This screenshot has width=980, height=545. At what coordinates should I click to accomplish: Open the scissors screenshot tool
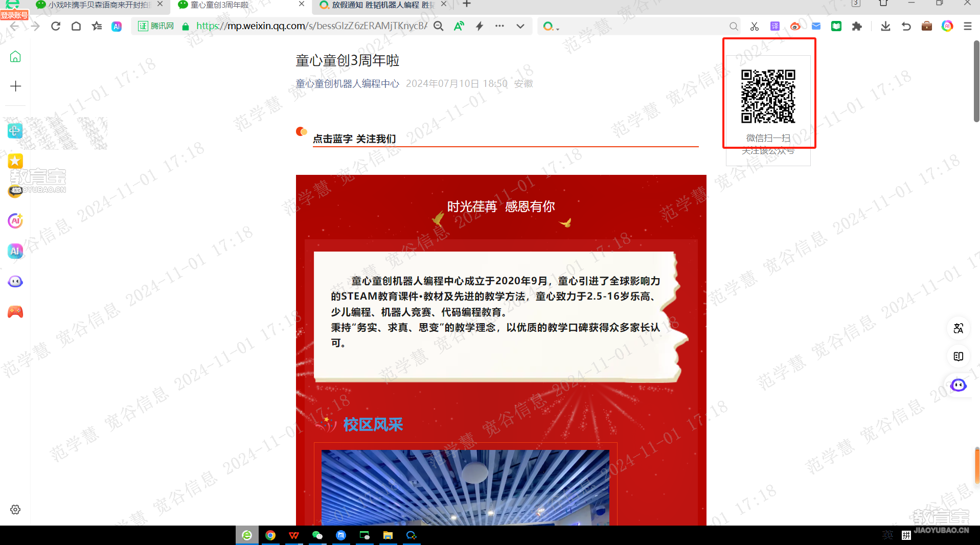(755, 26)
